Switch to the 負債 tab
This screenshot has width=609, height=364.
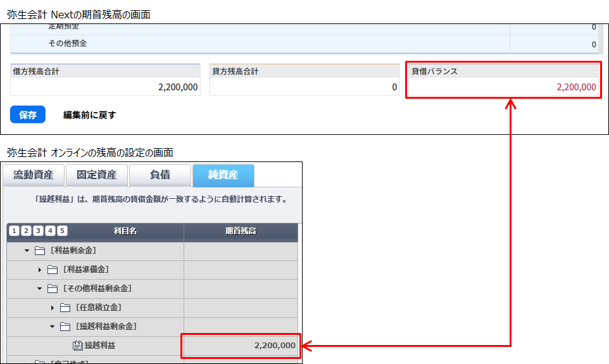160,175
